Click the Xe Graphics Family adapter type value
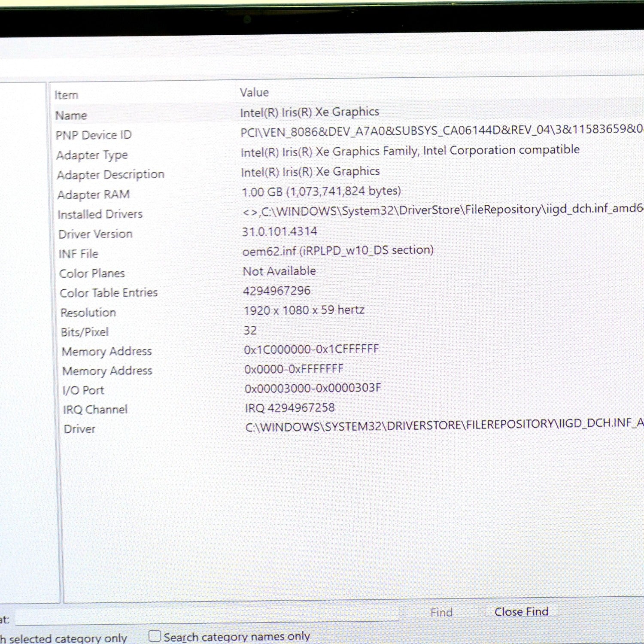This screenshot has width=644, height=644. click(x=410, y=151)
